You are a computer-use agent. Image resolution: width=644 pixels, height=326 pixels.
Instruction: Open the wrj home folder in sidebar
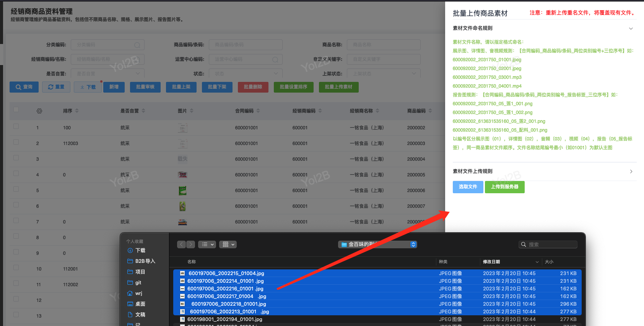(135, 293)
